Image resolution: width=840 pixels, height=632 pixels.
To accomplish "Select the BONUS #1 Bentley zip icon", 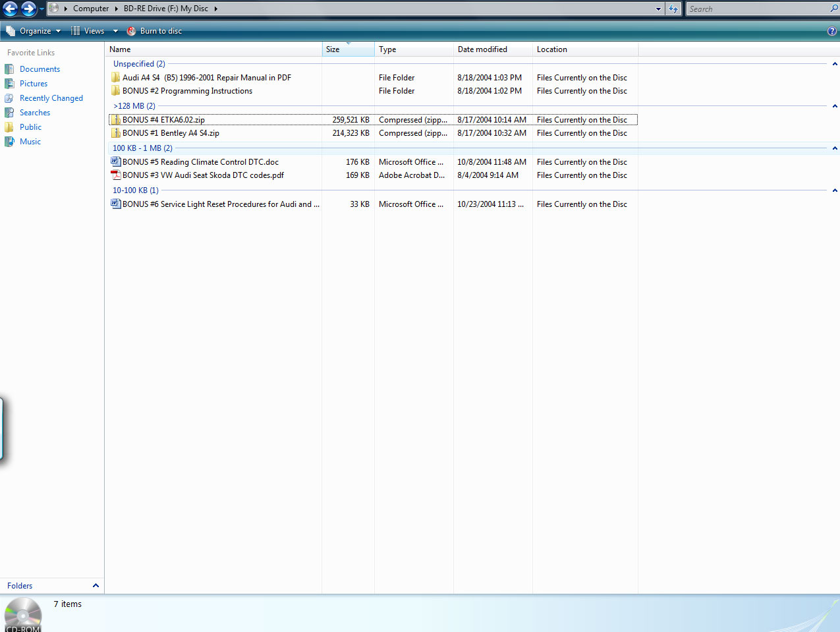I will click(x=116, y=133).
